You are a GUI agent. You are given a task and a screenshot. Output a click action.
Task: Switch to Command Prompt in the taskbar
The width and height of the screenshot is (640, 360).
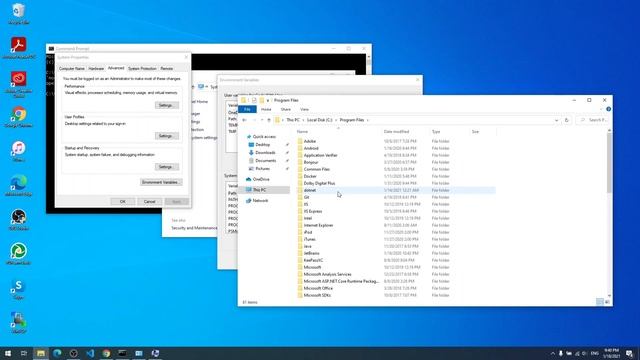pyautogui.click(x=122, y=353)
